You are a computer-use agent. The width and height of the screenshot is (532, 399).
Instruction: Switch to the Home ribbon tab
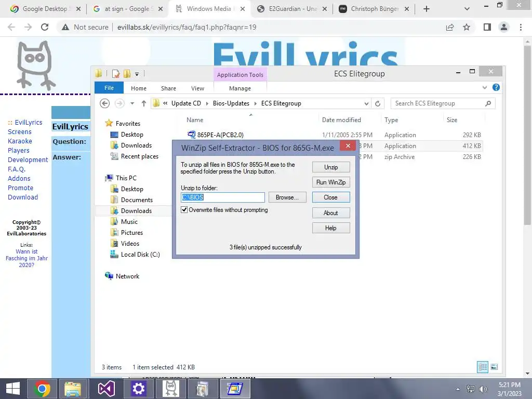coord(138,88)
